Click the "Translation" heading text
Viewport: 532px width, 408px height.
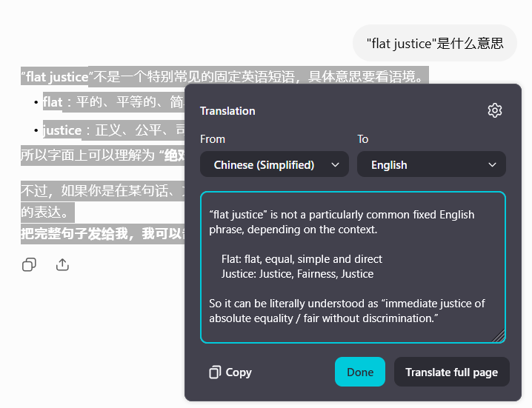point(227,111)
